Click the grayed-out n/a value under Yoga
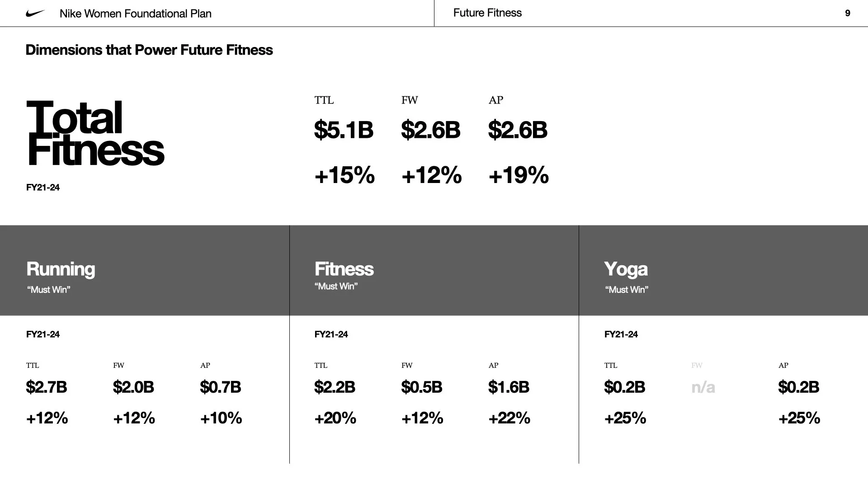 pos(703,387)
